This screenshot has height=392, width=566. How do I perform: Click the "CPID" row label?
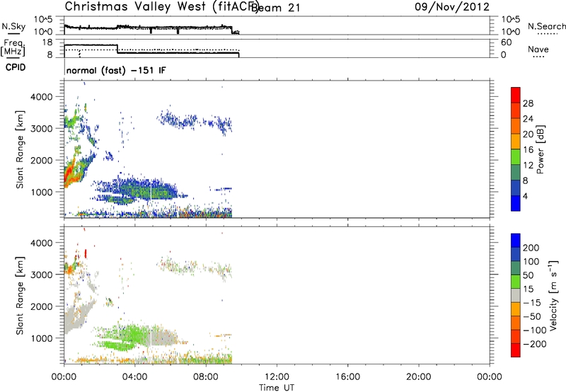point(16,67)
